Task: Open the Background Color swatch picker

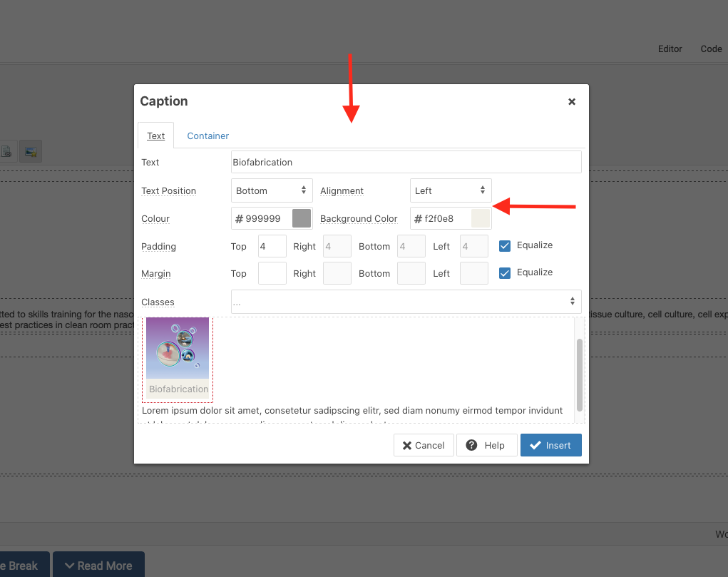Action: tap(481, 218)
